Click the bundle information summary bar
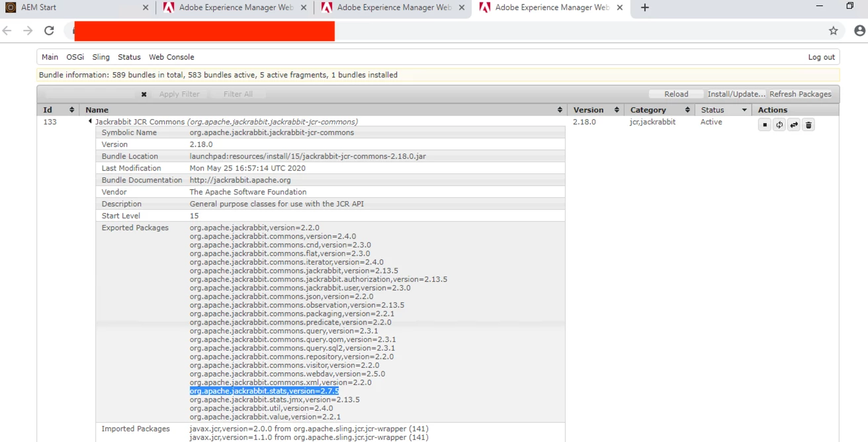The height and width of the screenshot is (442, 868). (x=438, y=75)
